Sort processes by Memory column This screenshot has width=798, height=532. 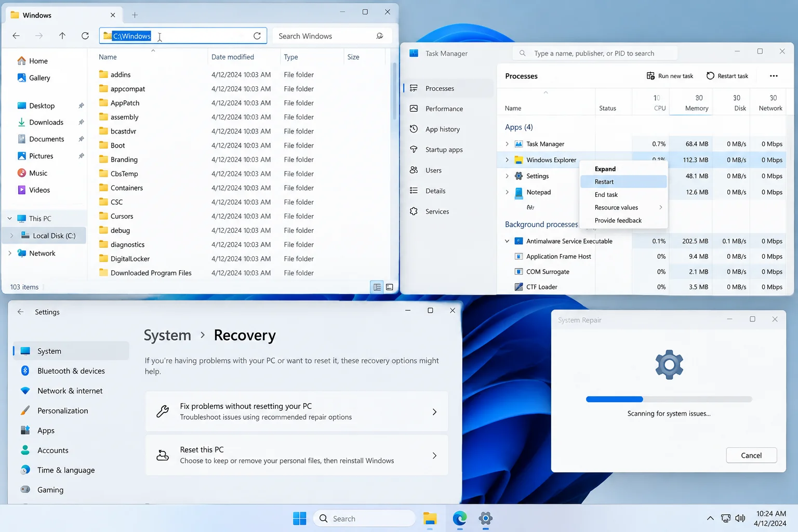690,102
